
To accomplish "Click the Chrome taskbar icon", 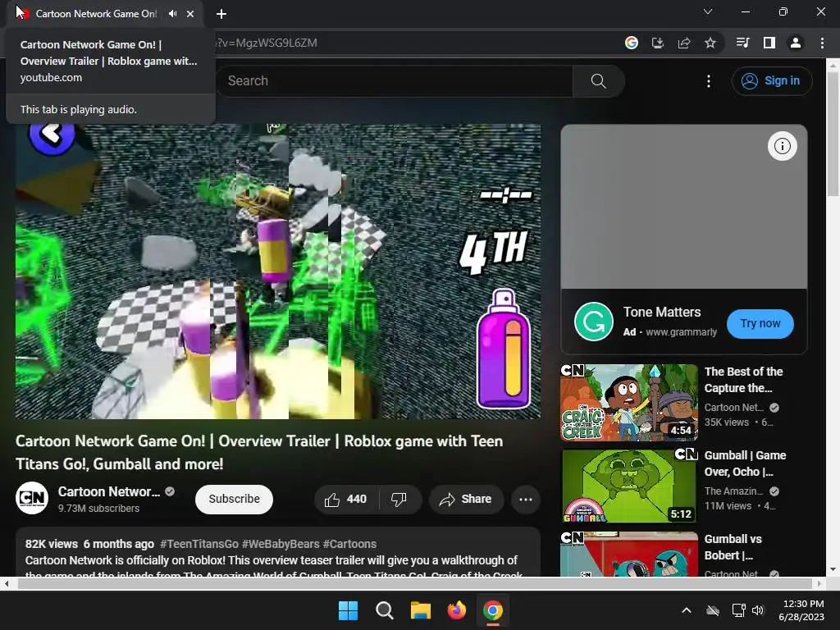I will coord(493,610).
